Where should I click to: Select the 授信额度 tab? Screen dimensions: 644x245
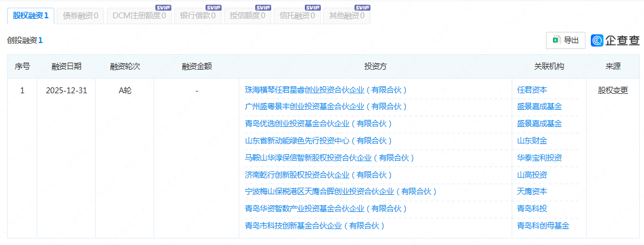247,16
